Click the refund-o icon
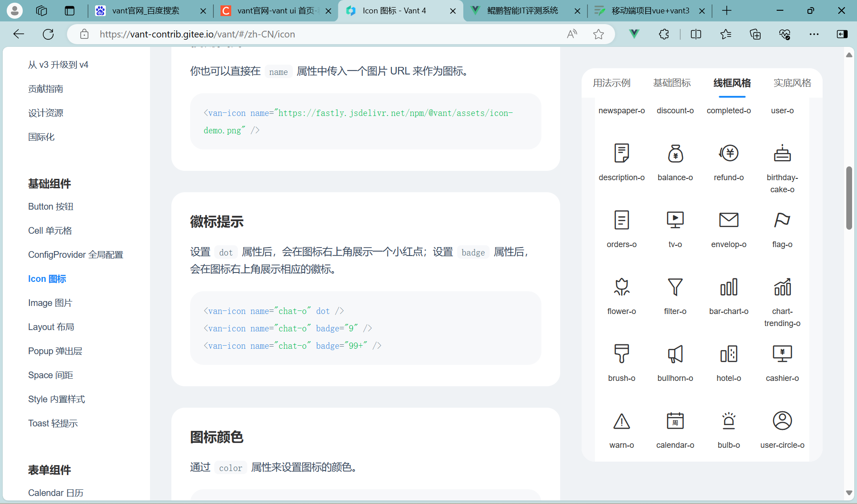This screenshot has height=504, width=857. tap(728, 153)
